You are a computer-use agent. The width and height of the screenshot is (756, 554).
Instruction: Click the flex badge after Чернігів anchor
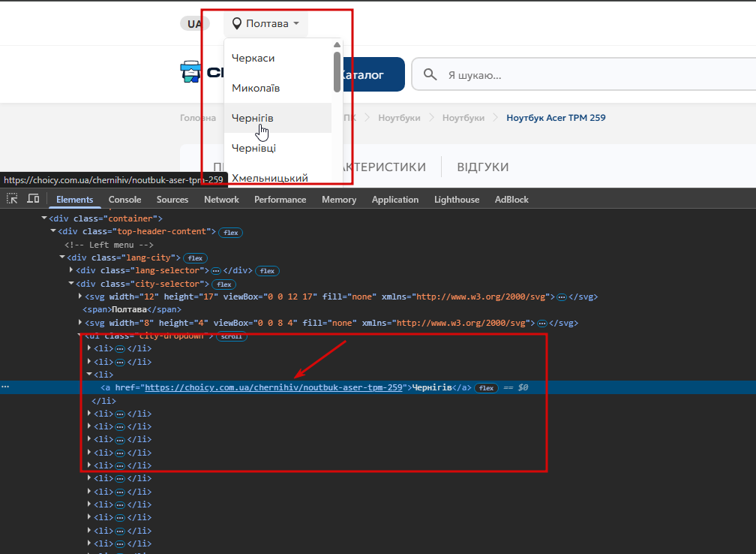coord(486,387)
